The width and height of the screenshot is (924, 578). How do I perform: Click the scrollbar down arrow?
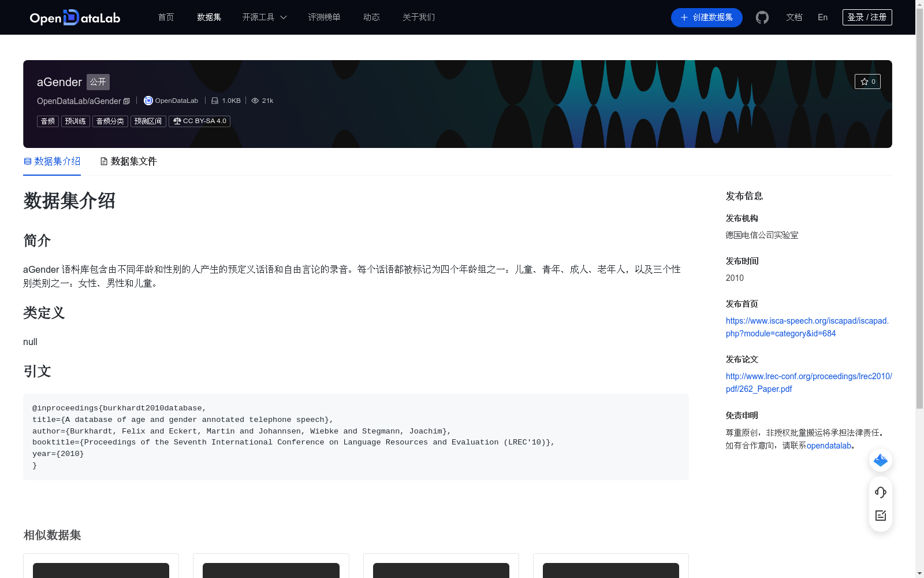(919, 573)
